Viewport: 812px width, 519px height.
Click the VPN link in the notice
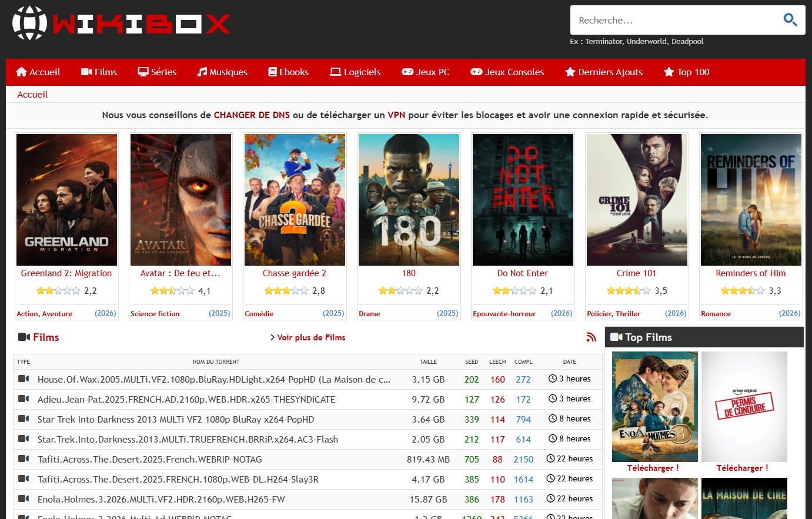point(396,115)
